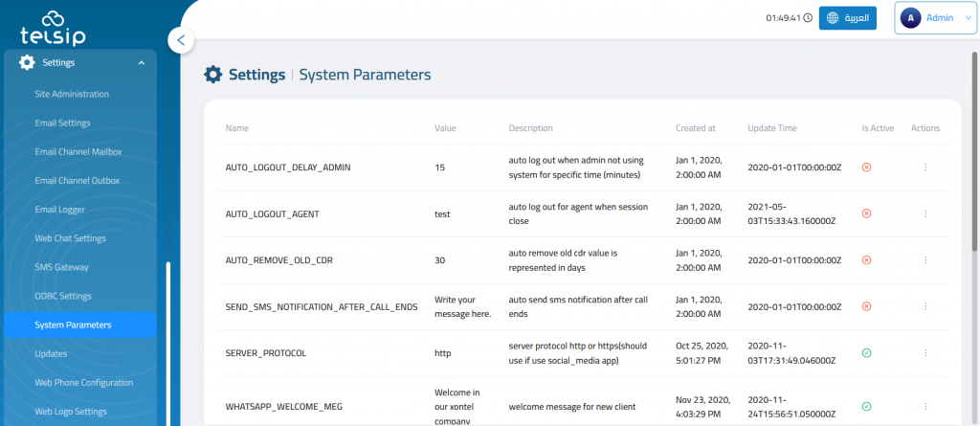The height and width of the screenshot is (426, 980).
Task: Click the telsip logo
Action: pos(54,27)
